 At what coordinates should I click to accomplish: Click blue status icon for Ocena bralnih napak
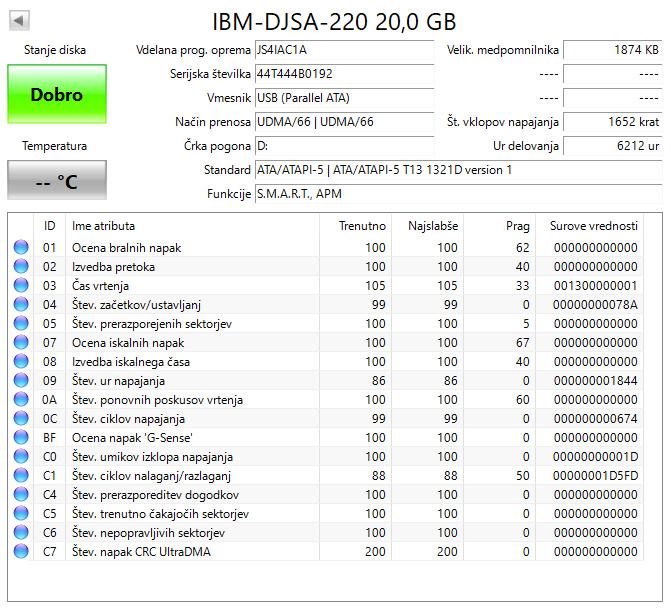(x=21, y=248)
